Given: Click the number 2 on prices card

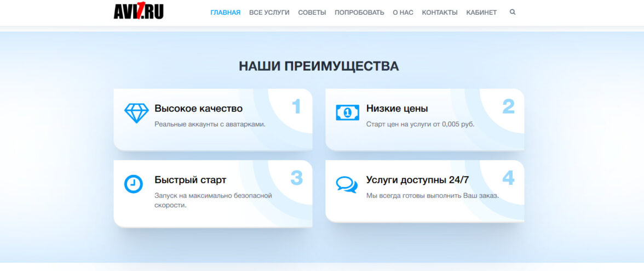Looking at the screenshot, I should point(508,106).
